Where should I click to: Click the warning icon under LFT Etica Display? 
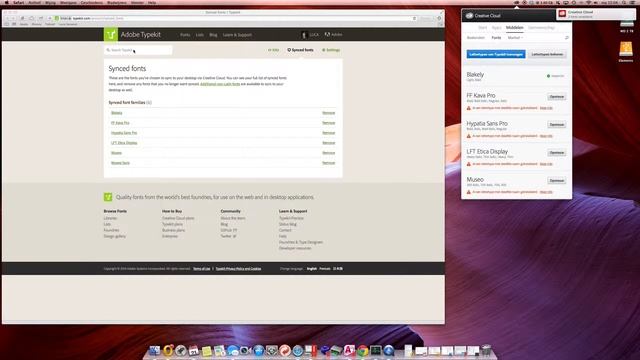coord(469,164)
